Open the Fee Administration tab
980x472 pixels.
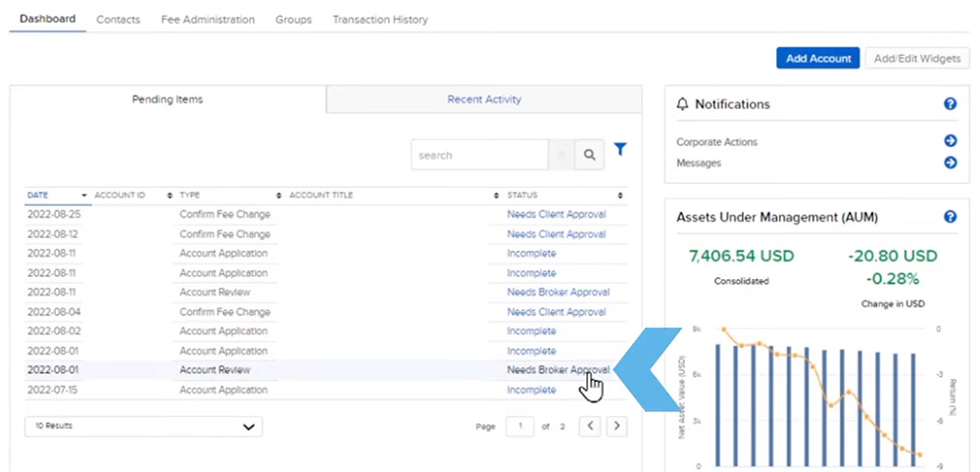[208, 20]
